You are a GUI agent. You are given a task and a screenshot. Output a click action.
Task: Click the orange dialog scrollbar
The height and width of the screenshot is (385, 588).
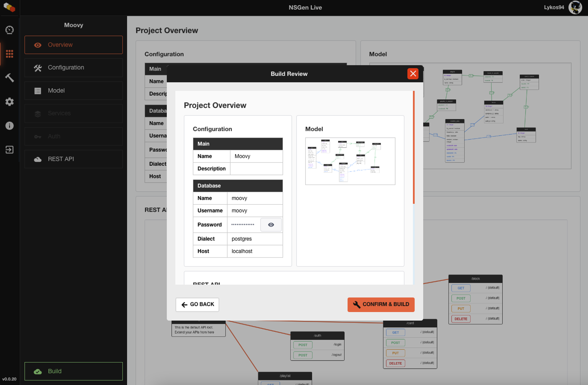point(414,147)
